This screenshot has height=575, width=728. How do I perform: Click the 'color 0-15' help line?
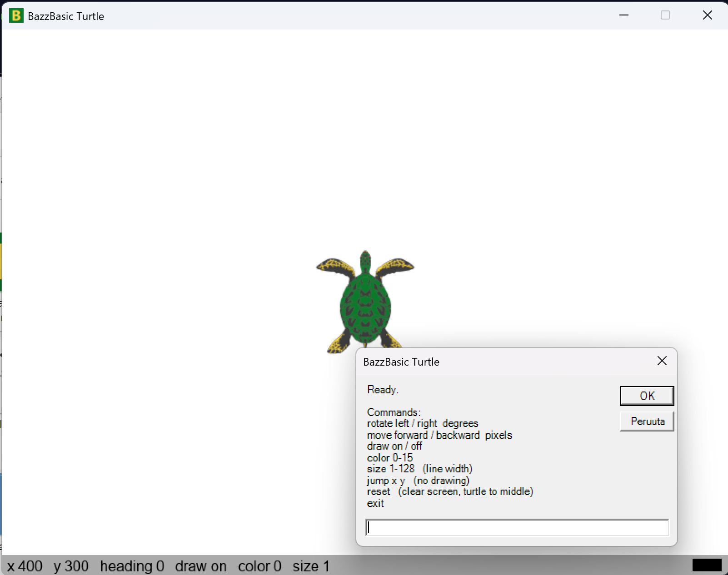coord(390,457)
